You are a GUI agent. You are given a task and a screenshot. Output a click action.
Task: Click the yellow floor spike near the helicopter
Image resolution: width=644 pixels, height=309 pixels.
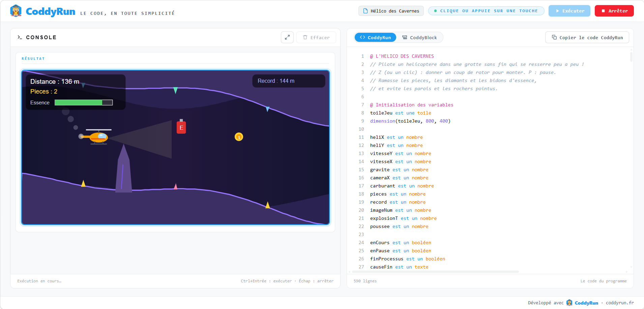pos(83,183)
